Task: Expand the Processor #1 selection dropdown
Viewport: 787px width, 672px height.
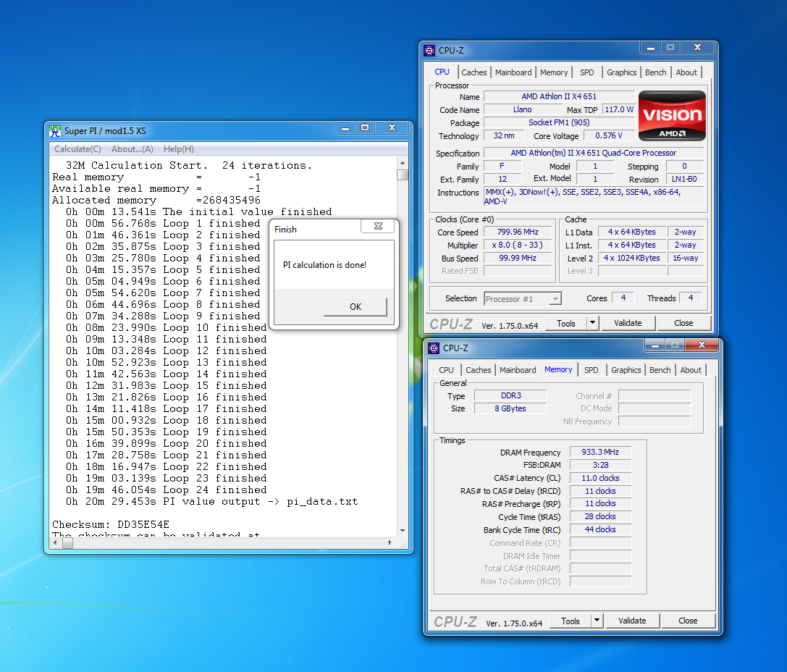Action: pos(555,299)
